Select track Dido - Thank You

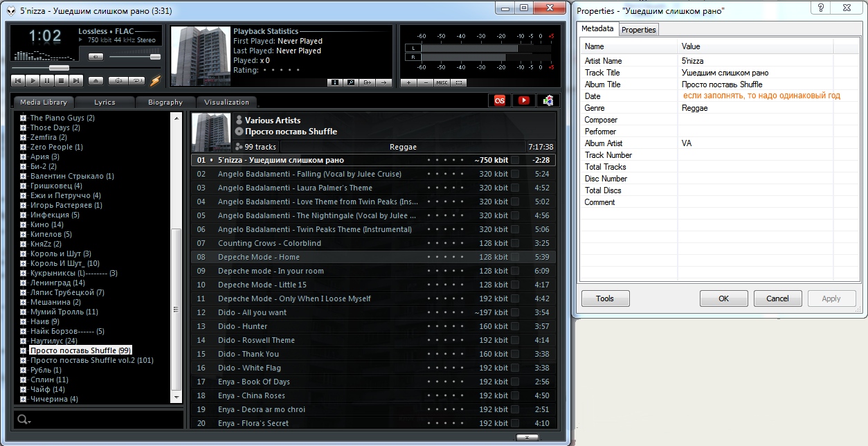[373, 354]
